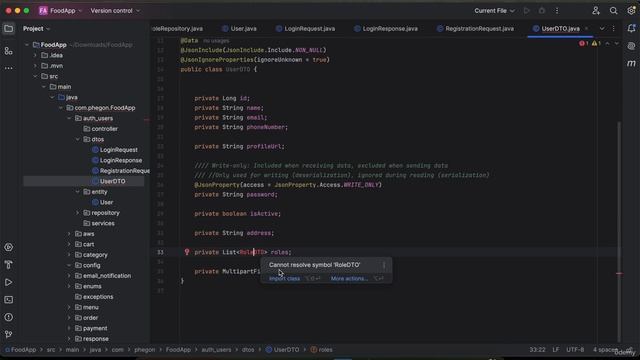Open the Services tool window icon

(x=9, y=247)
